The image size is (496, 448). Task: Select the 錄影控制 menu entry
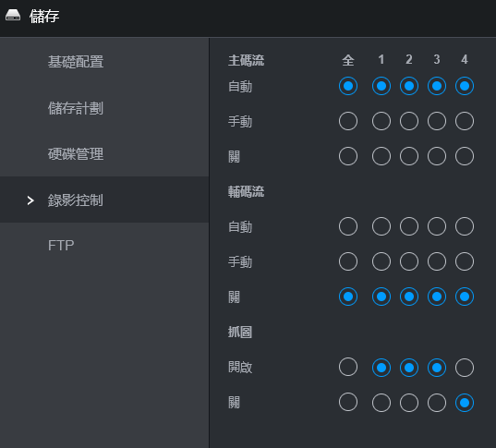(x=76, y=200)
